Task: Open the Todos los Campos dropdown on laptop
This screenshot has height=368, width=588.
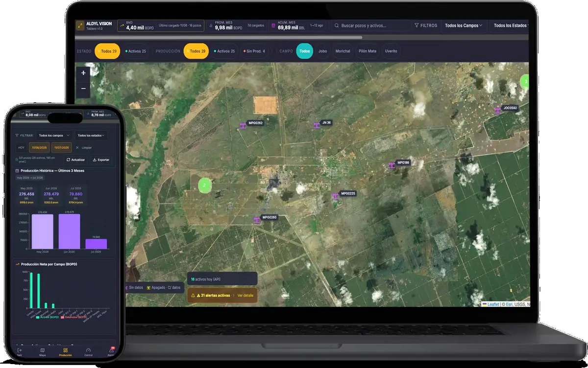Action: coord(463,25)
